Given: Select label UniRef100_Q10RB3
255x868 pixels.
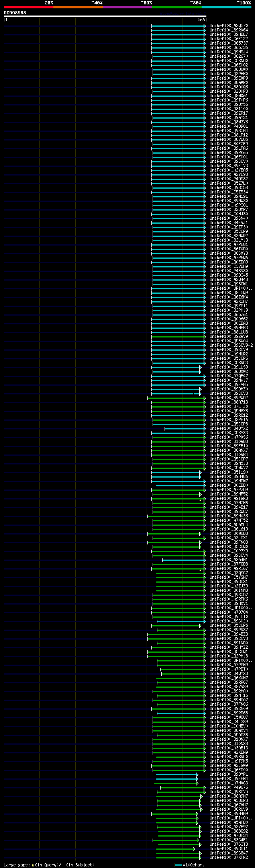Looking at the screenshot, I should [229, 442].
